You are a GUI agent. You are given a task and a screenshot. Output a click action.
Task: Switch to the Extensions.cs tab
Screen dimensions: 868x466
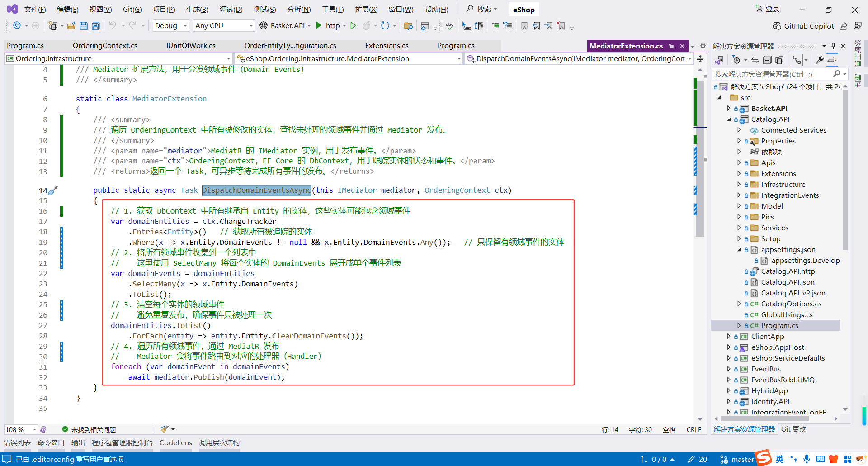tap(387, 45)
